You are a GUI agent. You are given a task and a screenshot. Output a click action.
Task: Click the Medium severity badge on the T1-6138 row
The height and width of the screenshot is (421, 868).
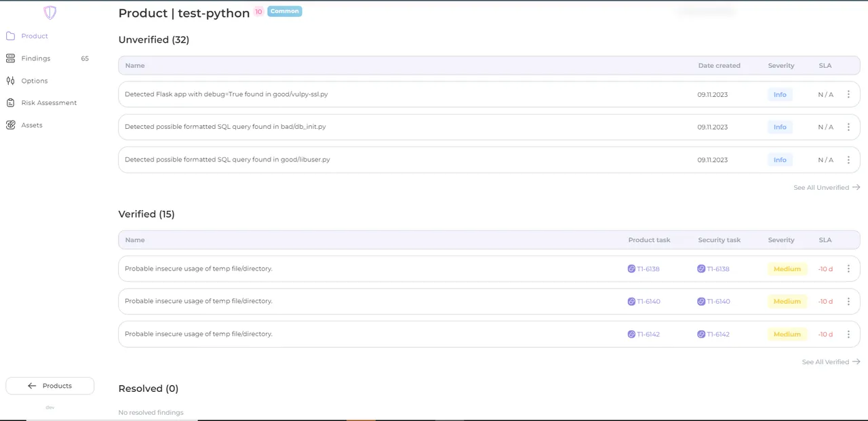[787, 268]
